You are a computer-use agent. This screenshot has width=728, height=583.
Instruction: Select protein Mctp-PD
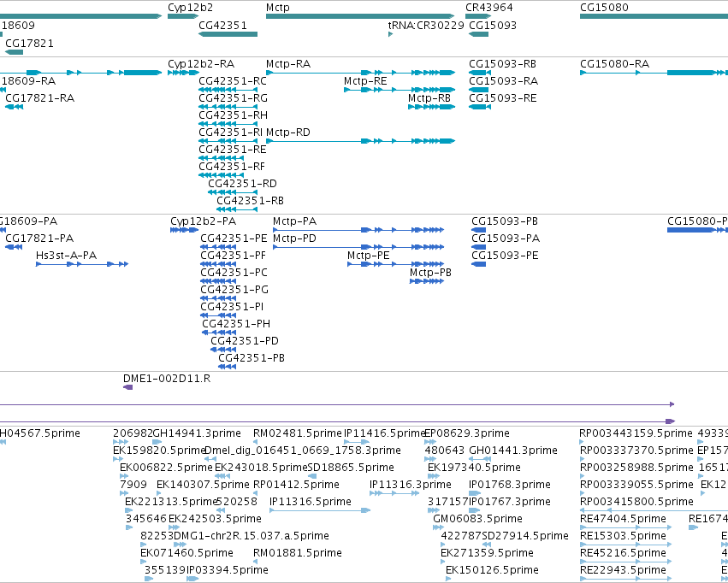point(294,238)
